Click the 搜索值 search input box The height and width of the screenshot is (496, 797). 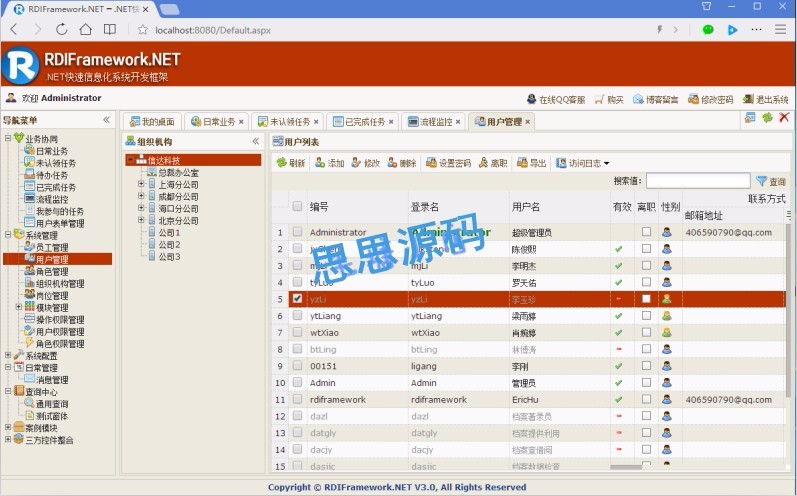pyautogui.click(x=698, y=181)
